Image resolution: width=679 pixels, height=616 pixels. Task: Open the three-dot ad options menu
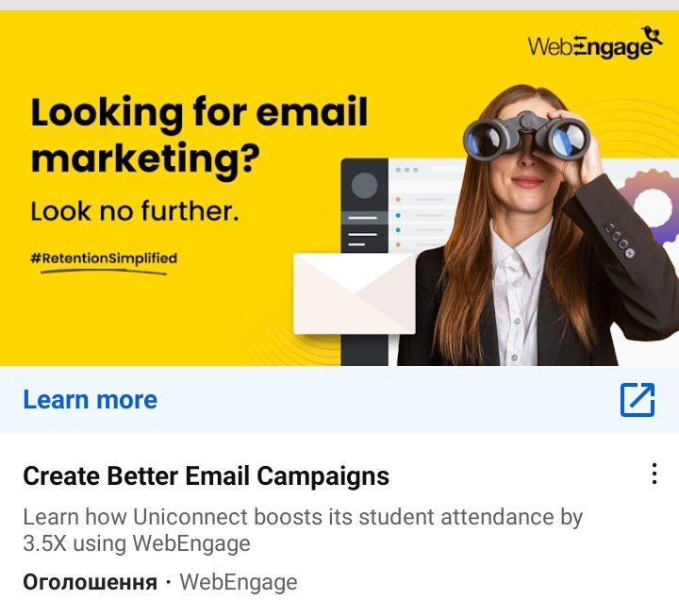click(x=654, y=474)
